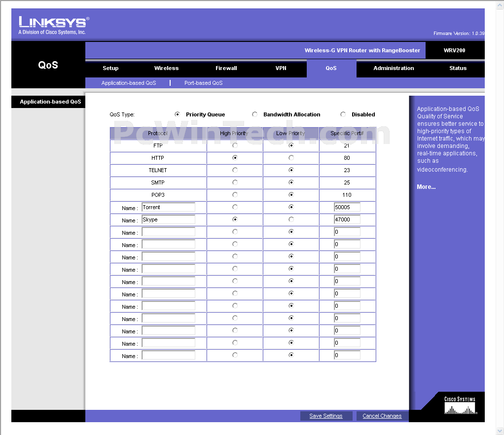Go to Port-based QoS subtab
The height and width of the screenshot is (435, 504).
tap(204, 83)
